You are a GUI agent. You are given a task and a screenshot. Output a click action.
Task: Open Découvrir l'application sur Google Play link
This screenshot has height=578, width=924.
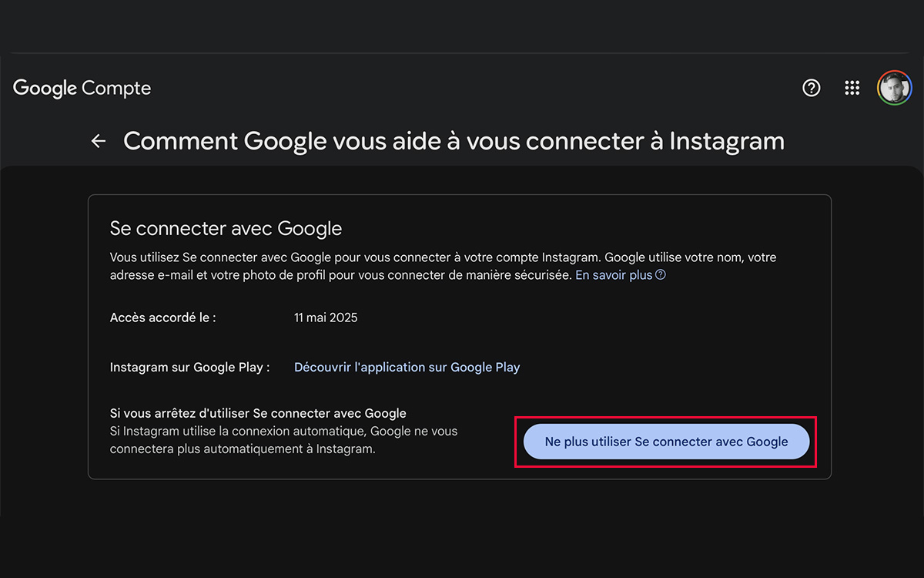tap(407, 368)
